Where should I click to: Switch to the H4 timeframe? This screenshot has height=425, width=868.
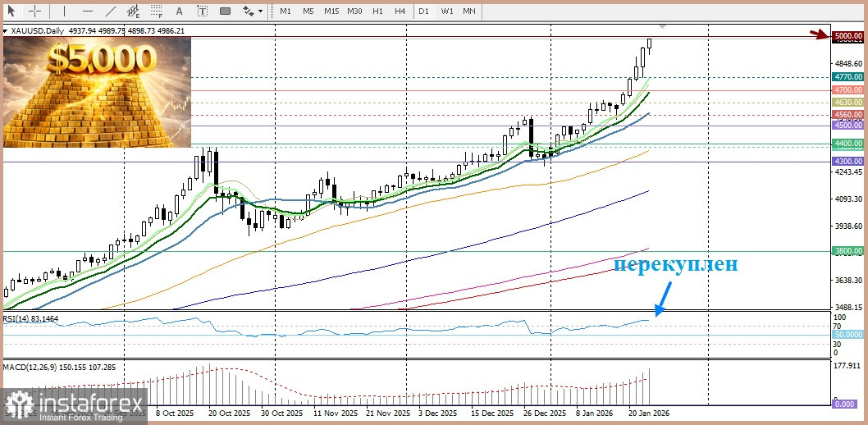tap(400, 11)
